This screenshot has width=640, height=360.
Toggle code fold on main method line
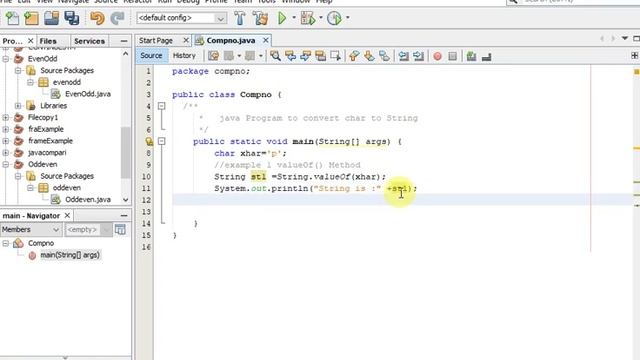click(x=162, y=141)
